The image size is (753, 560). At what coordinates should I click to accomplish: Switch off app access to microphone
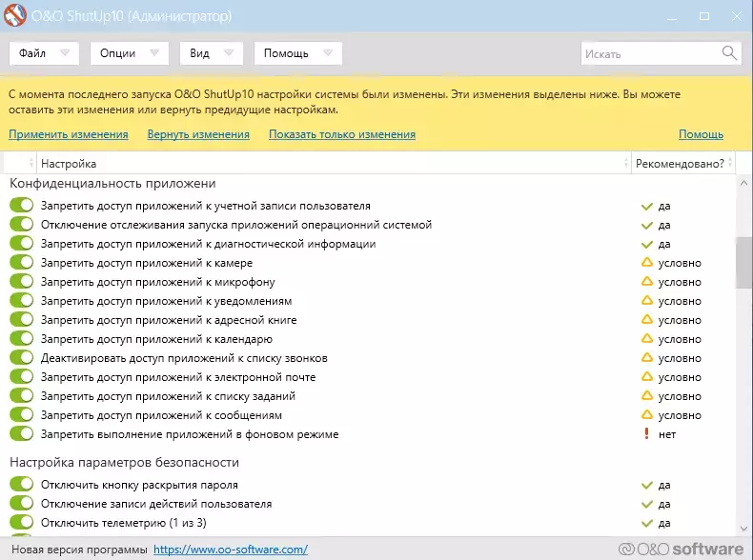point(21,281)
